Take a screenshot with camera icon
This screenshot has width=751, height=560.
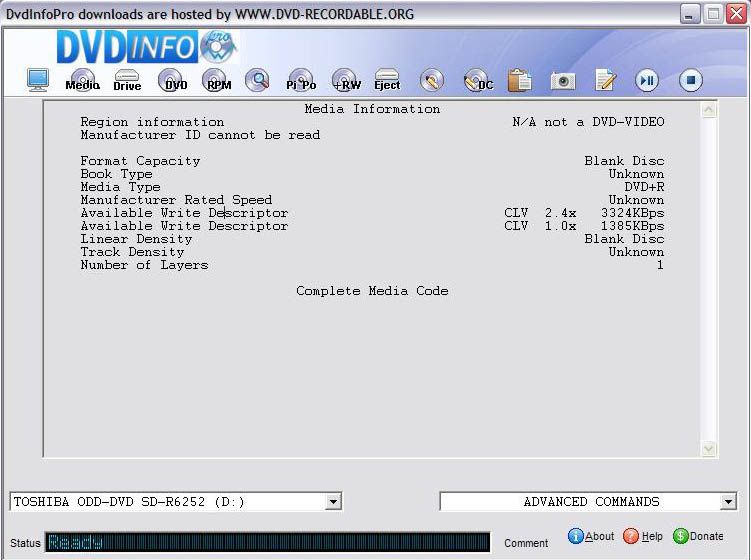[563, 81]
